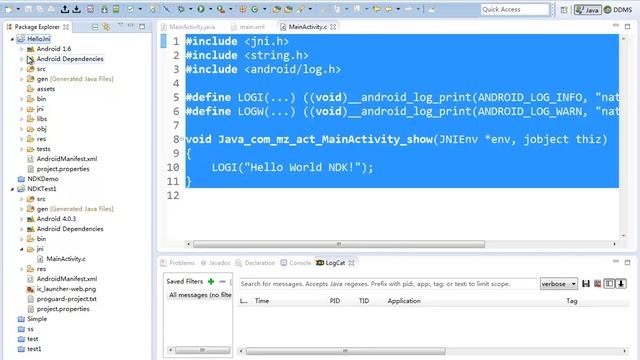
Task: Add a new LogCat saved filter
Action: pos(211,281)
